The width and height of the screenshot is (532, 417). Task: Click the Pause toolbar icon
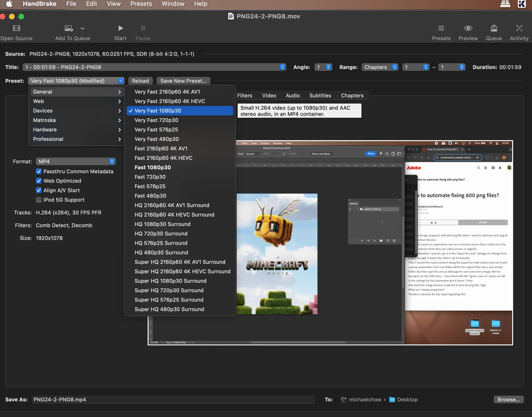pos(143,28)
